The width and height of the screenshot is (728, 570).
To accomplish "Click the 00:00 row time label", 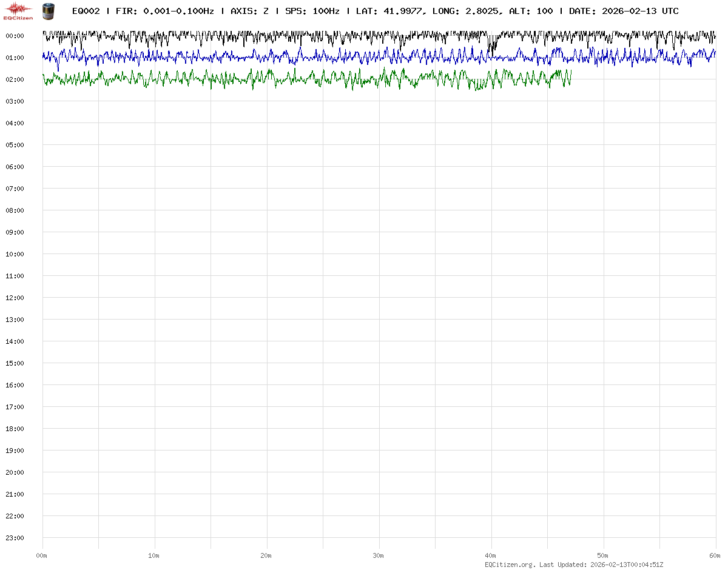I will [15, 36].
